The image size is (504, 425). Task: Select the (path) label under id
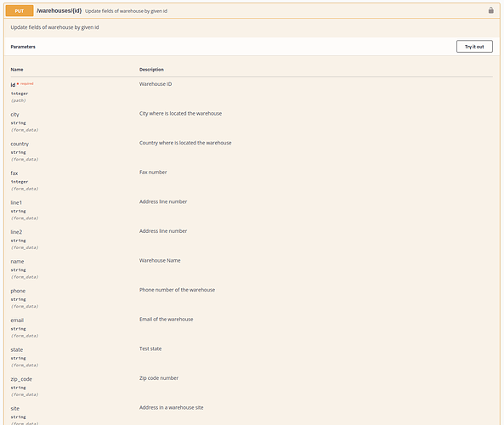pos(19,100)
